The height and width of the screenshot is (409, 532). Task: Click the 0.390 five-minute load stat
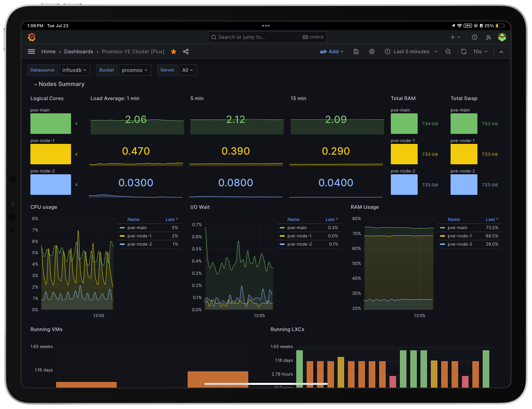(235, 151)
